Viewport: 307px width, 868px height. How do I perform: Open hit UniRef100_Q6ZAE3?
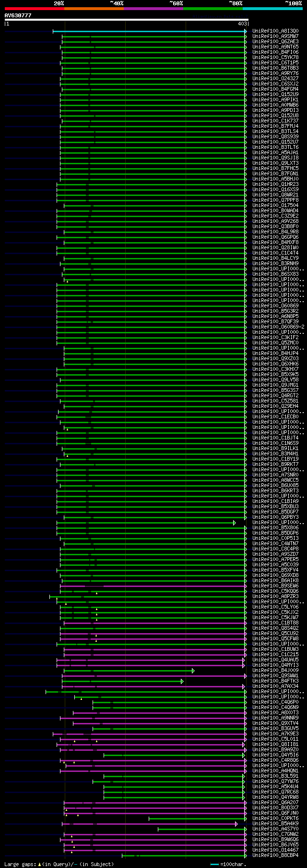(275, 42)
